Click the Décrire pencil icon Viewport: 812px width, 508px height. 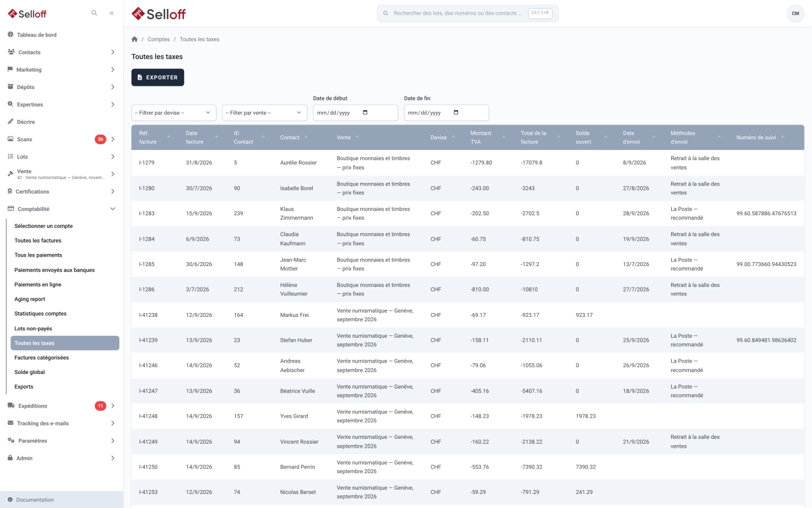[10, 121]
